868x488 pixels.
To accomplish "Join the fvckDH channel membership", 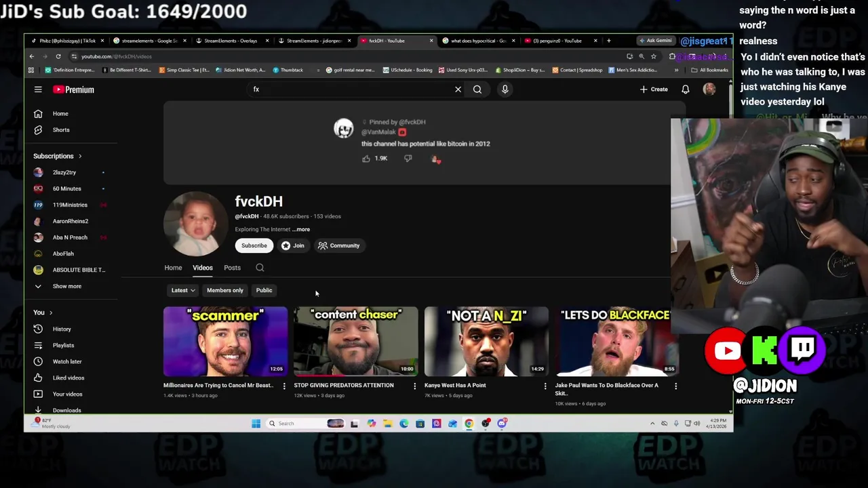I will click(x=293, y=246).
